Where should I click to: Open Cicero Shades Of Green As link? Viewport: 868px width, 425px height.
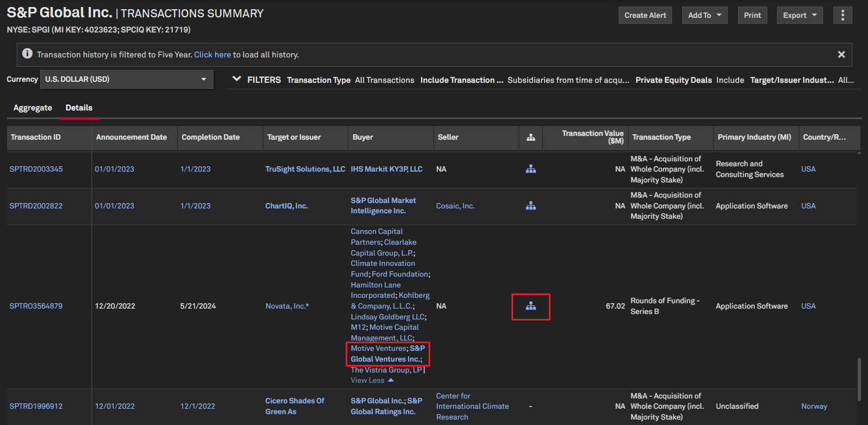[x=295, y=406]
